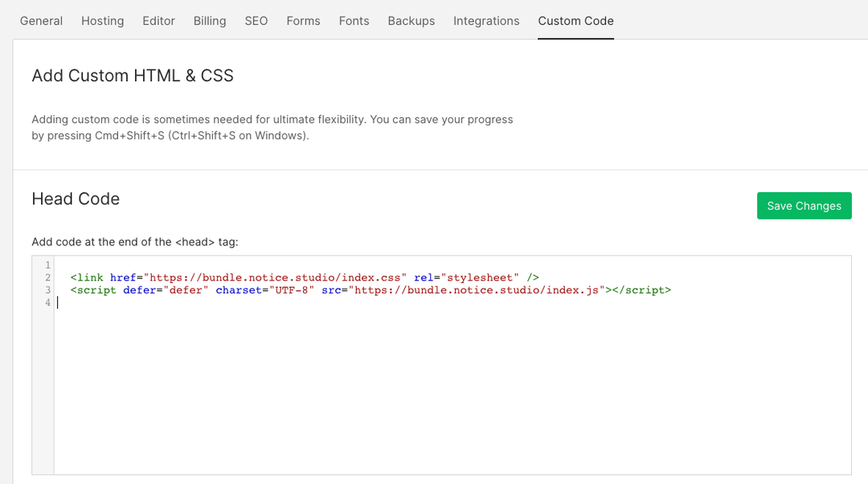868x484 pixels.
Task: Click line number 3 in the gutter
Action: 47,290
